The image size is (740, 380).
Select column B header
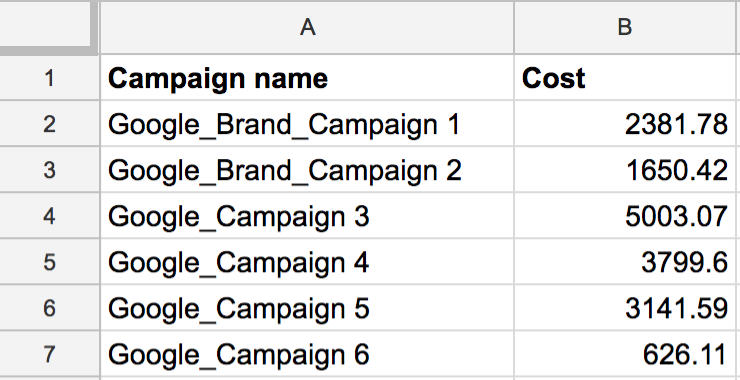[625, 27]
